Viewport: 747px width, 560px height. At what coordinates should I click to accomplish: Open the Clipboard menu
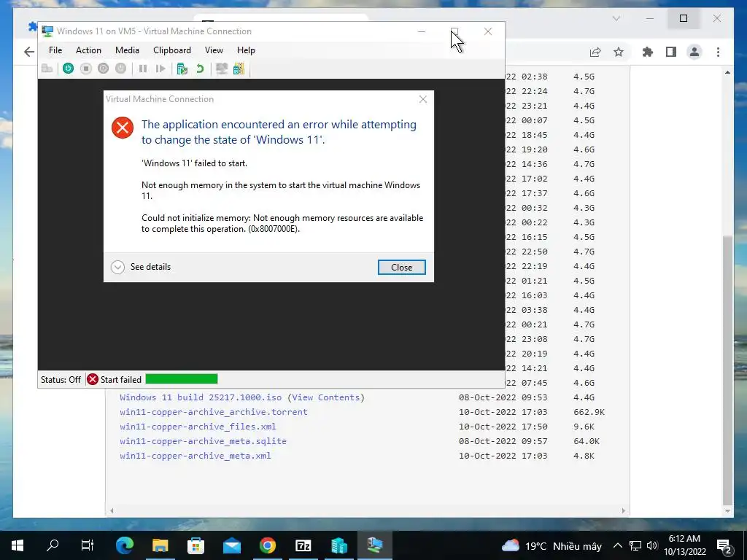coord(172,50)
